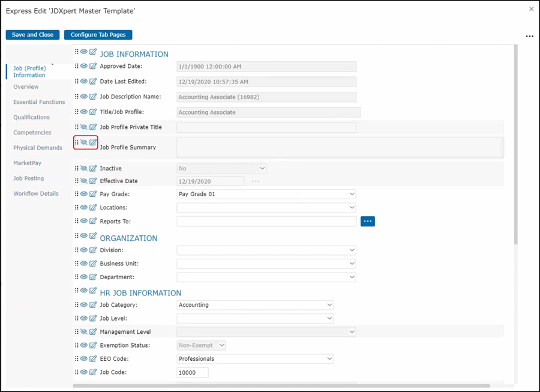Show the hidden Job Profile Summary field
This screenshot has height=392, width=540.
click(x=84, y=142)
